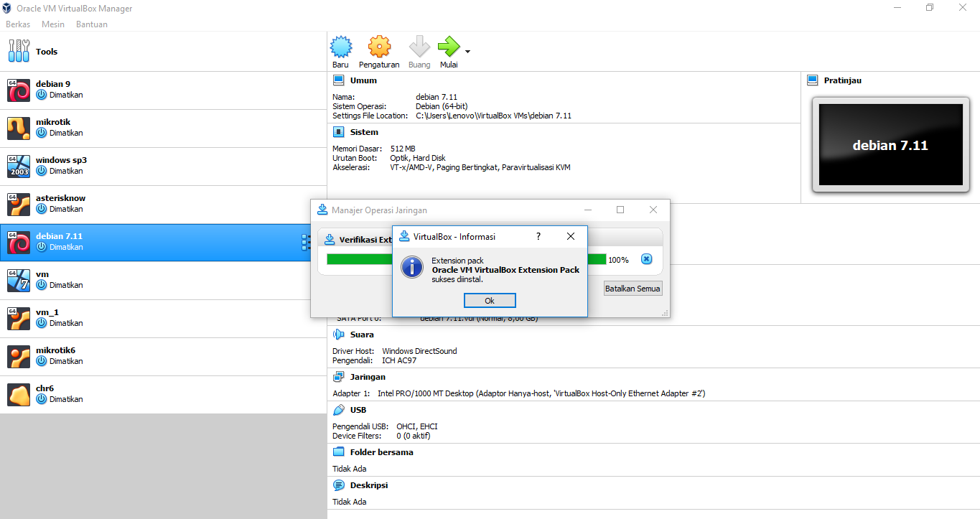Select chr6 machine icon
This screenshot has width=980, height=519.
pos(19,394)
